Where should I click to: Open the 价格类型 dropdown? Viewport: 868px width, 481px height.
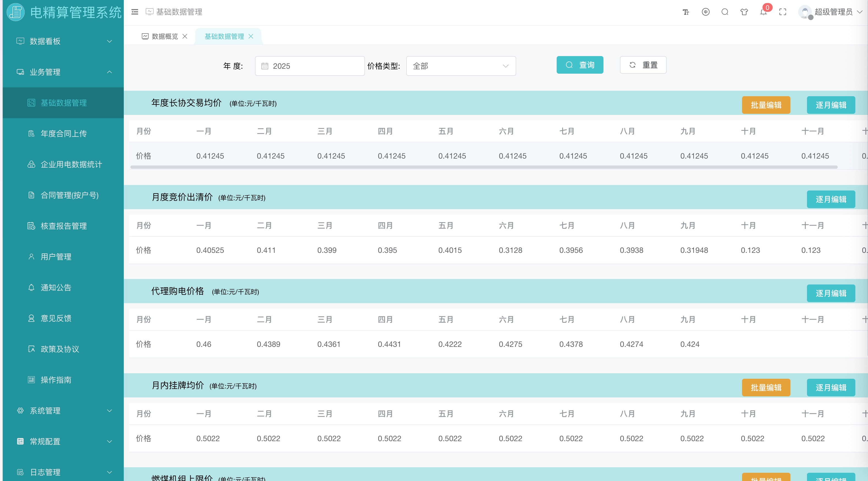click(x=461, y=66)
